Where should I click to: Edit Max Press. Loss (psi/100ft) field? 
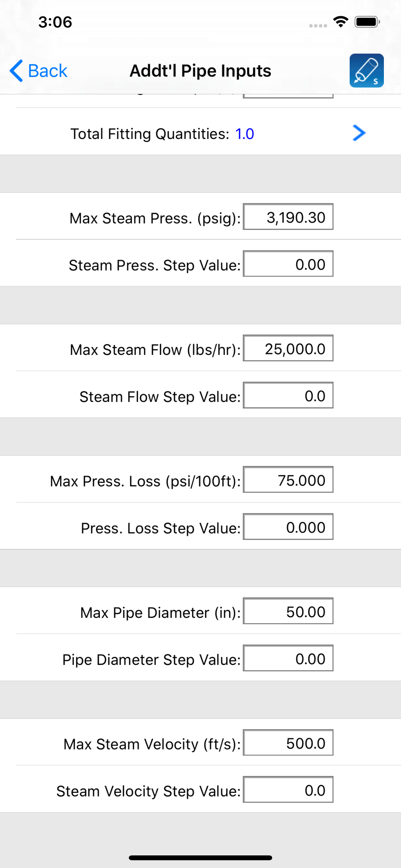(288, 480)
